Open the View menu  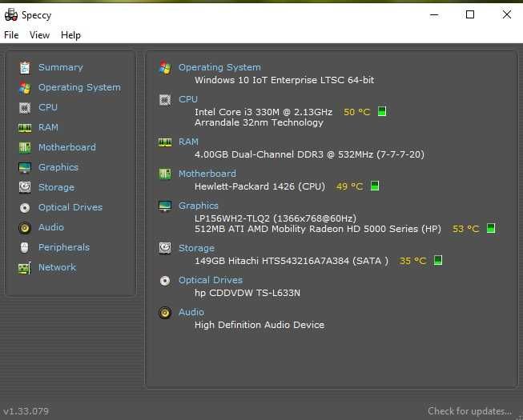[39, 35]
